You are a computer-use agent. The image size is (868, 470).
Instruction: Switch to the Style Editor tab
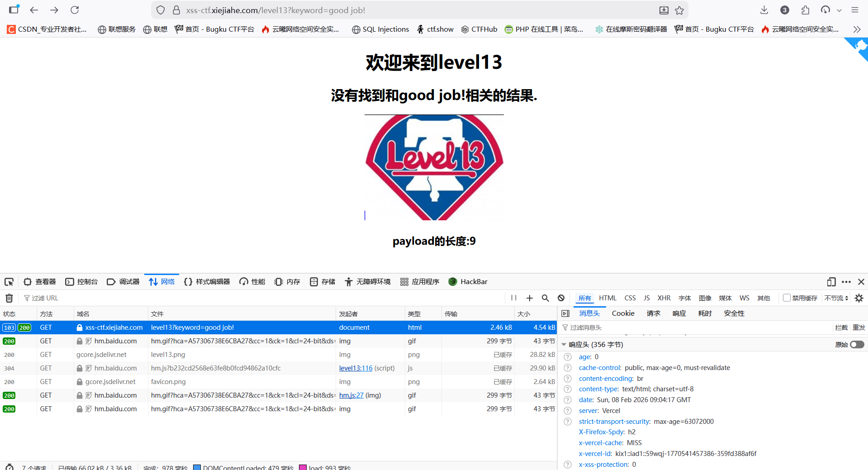pos(207,282)
